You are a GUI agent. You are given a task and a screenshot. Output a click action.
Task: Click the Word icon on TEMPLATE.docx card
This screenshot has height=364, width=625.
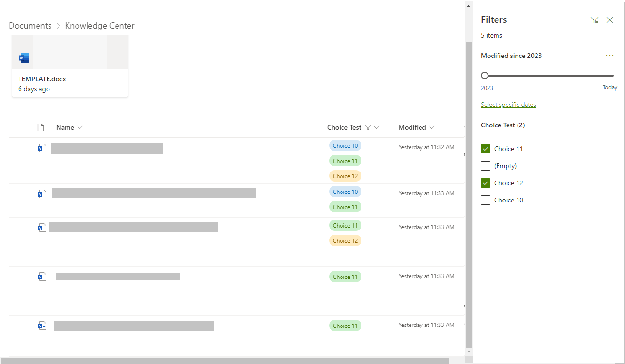tap(24, 58)
